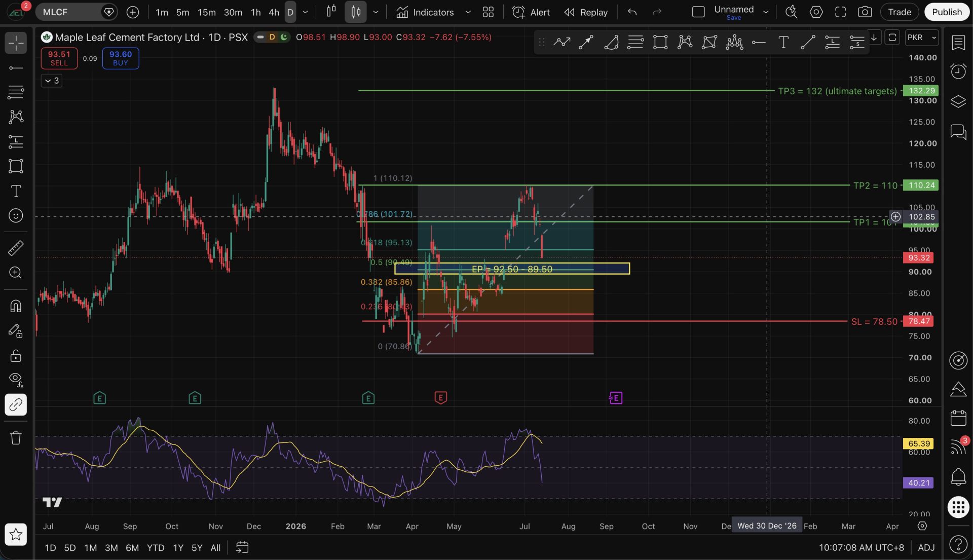Select text tool in floating drawing toolbar
This screenshot has height=560, width=973.
pyautogui.click(x=783, y=42)
